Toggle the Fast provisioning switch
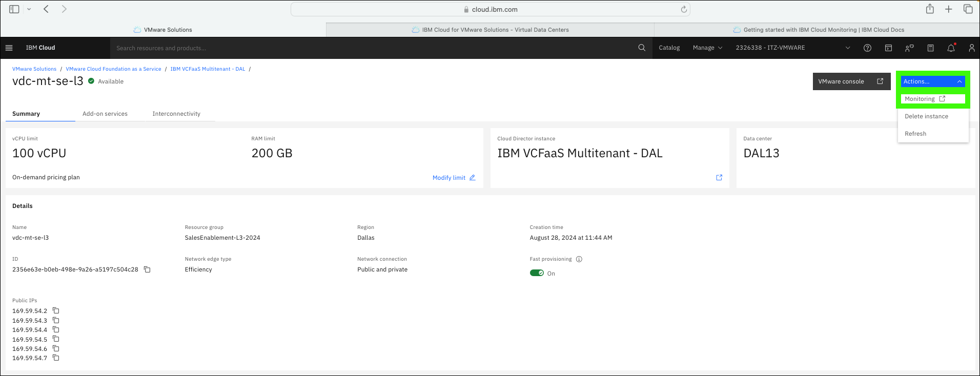The width and height of the screenshot is (980, 376). click(537, 273)
